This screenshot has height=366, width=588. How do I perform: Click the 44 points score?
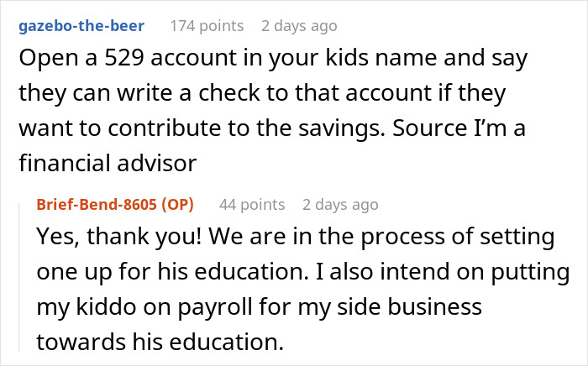pos(252,205)
